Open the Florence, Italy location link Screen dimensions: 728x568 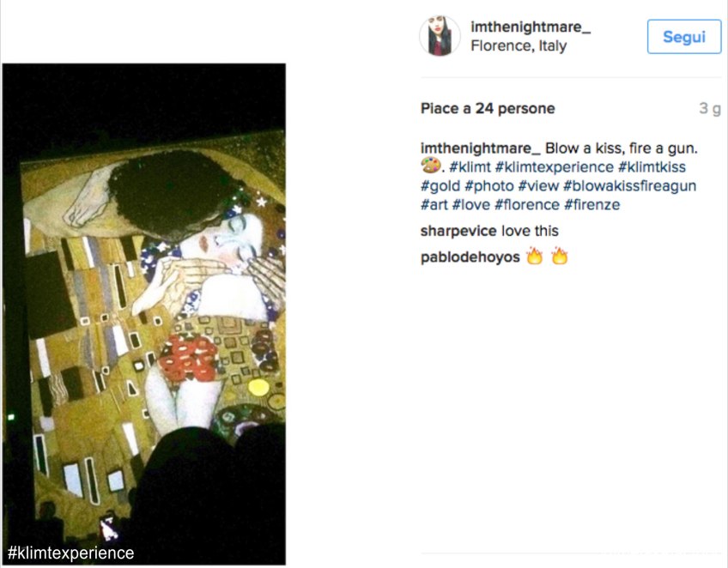pos(519,46)
